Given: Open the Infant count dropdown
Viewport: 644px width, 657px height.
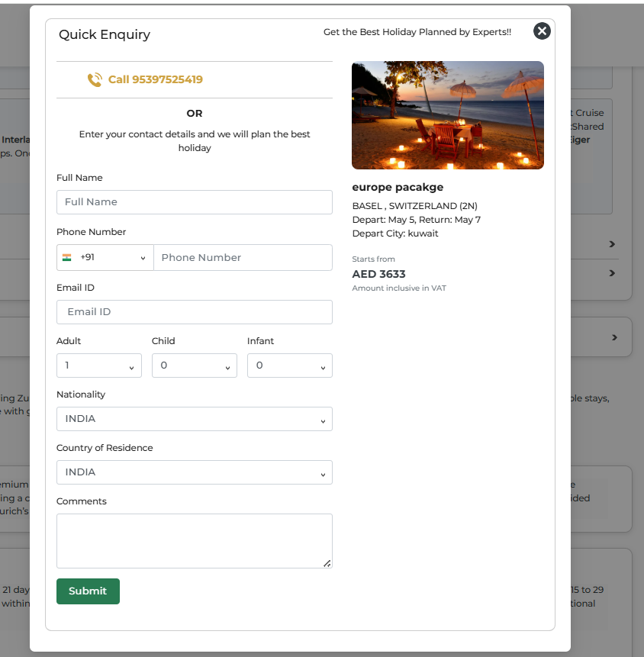Looking at the screenshot, I should (290, 366).
